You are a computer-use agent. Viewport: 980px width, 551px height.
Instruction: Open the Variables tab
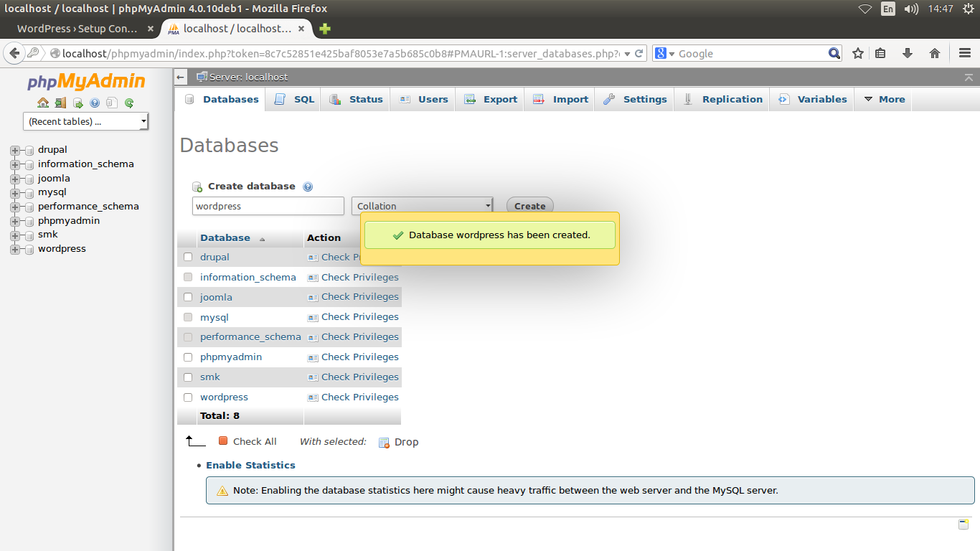pyautogui.click(x=813, y=99)
